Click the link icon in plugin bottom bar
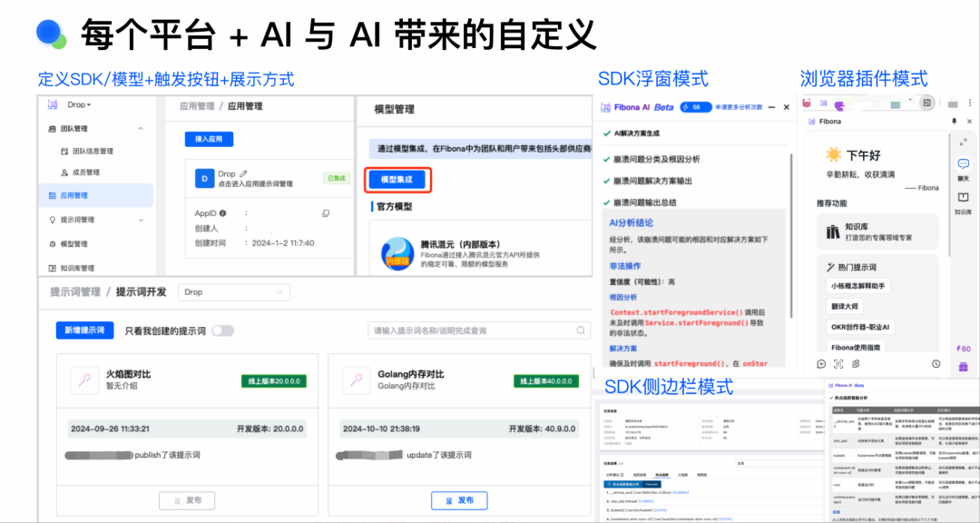Image resolution: width=980 pixels, height=523 pixels. click(x=856, y=363)
